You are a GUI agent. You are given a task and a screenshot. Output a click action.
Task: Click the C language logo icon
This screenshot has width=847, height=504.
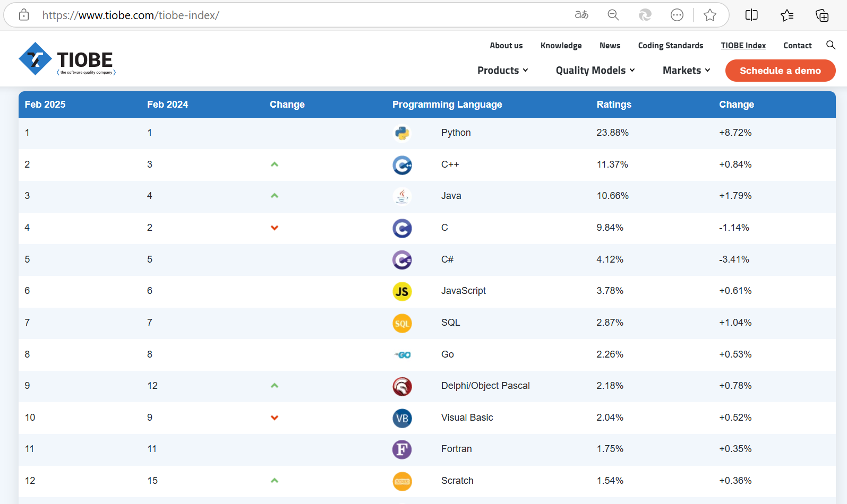(x=402, y=228)
